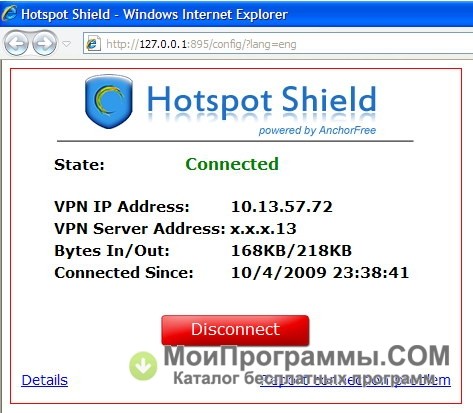473x413 pixels.
Task: Click the Connected Since timestamp
Action: (x=320, y=273)
